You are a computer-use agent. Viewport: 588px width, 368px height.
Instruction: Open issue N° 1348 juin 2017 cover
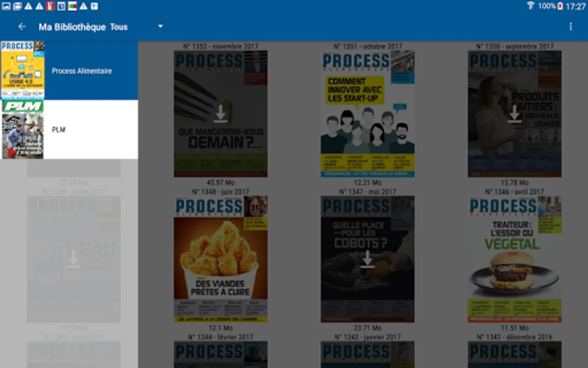pyautogui.click(x=220, y=259)
